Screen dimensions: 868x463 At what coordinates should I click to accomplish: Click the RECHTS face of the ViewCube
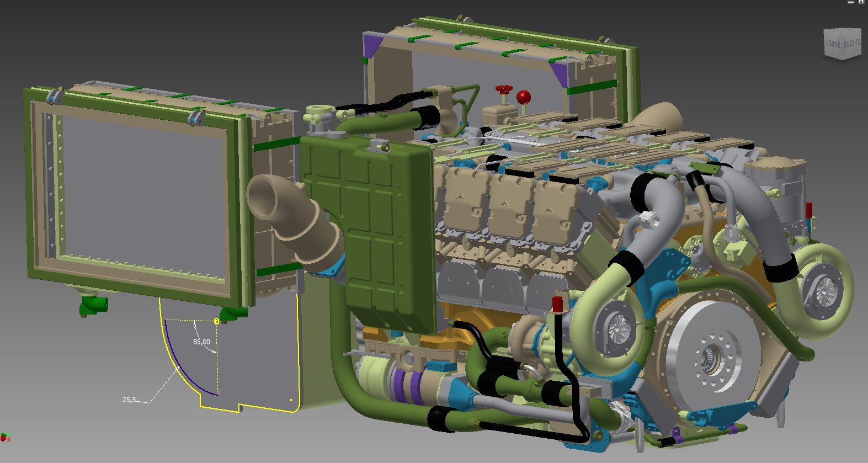point(851,43)
